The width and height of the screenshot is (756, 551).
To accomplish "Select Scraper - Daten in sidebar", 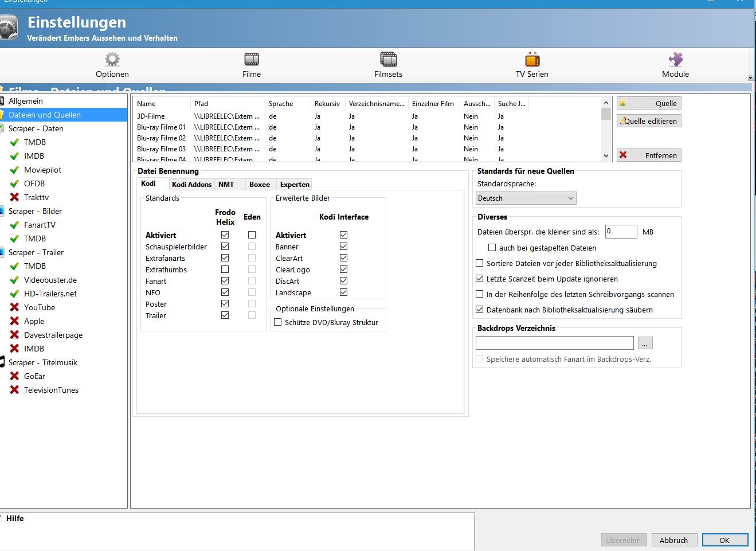I will (x=36, y=128).
